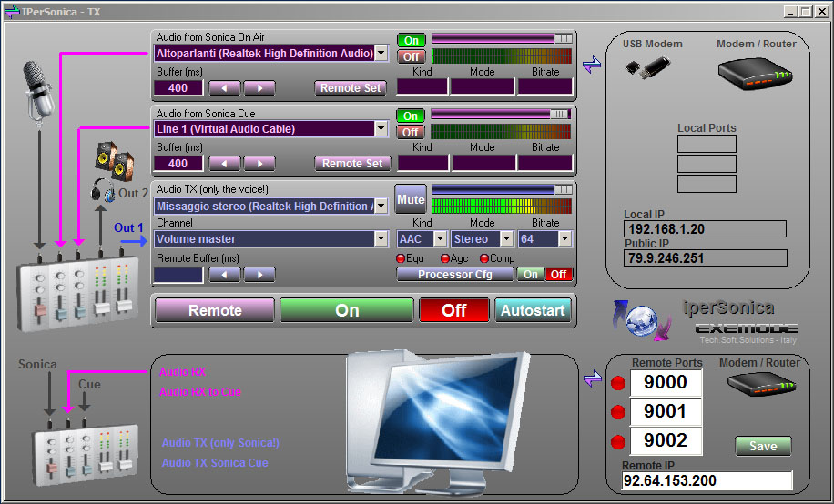This screenshot has width=834, height=504.
Task: Click the USB Modem stick icon
Action: tap(647, 67)
